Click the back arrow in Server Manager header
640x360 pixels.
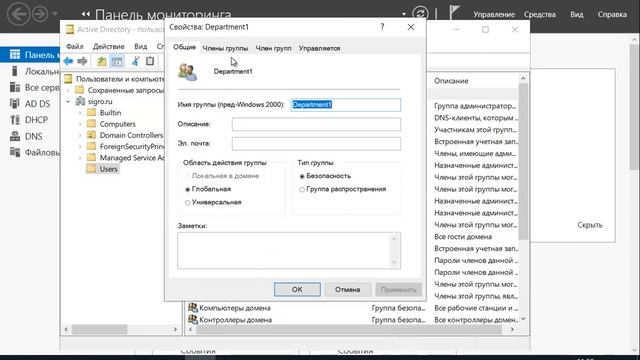(19, 14)
